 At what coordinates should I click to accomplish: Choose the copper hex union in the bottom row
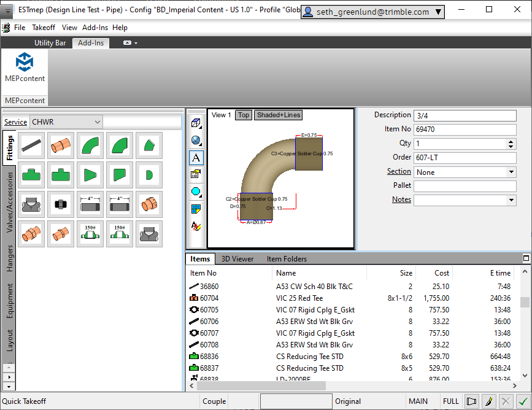(31, 234)
